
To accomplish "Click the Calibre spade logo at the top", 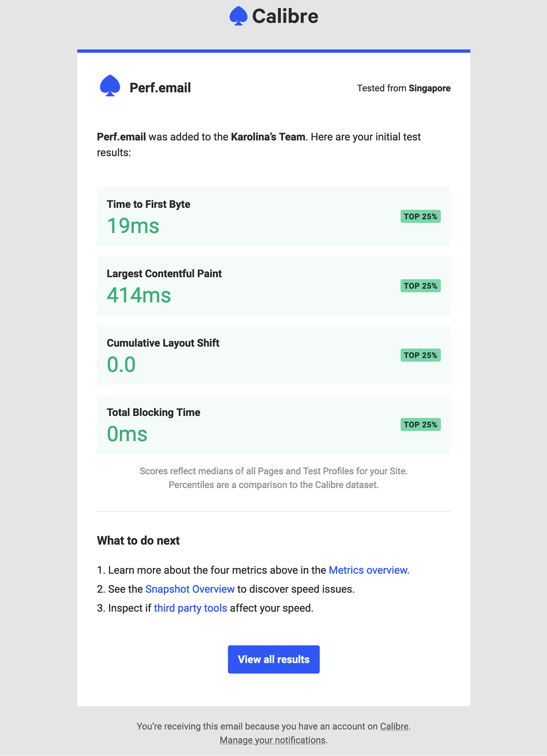I will (x=239, y=16).
